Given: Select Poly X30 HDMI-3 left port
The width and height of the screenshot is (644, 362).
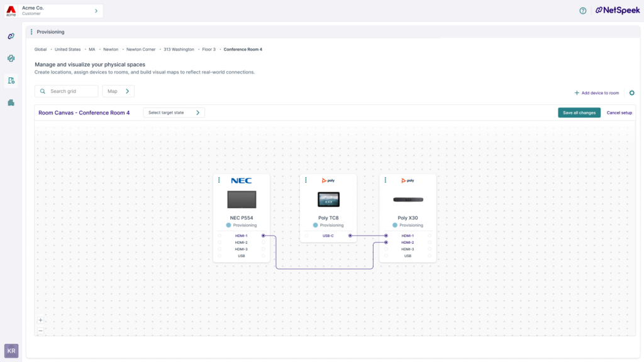Looking at the screenshot, I should click(x=386, y=250).
